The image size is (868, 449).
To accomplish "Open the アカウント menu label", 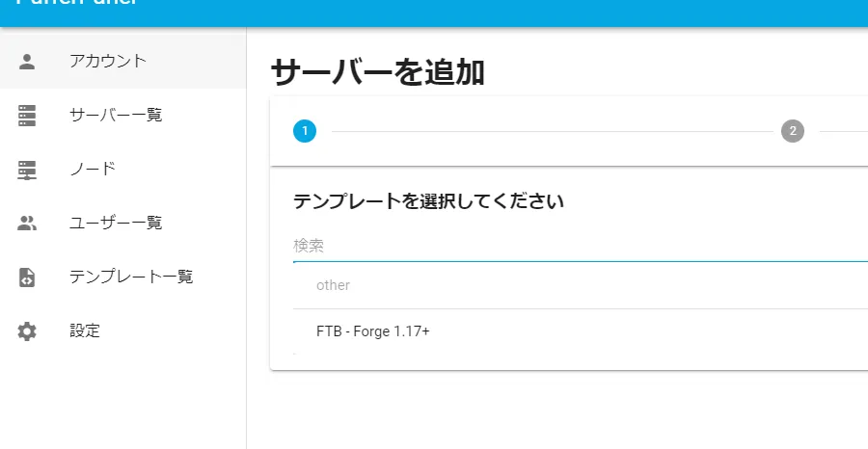I will [x=108, y=62].
